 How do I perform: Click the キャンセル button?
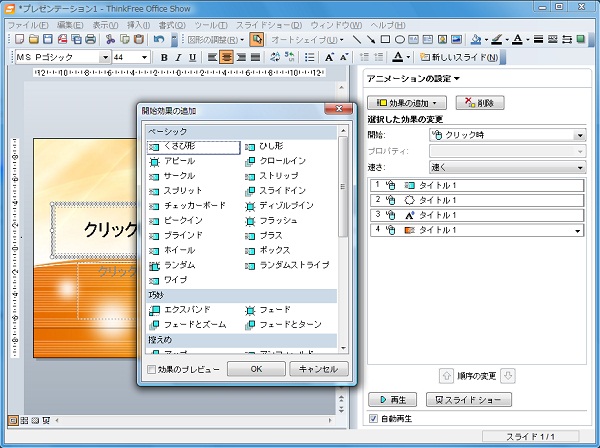tap(319, 369)
